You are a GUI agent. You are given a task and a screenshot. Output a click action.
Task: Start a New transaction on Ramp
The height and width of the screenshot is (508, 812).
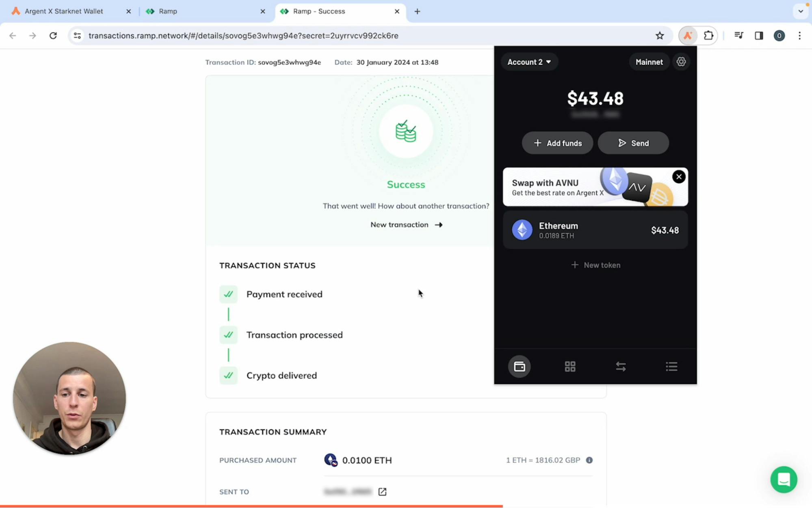click(x=406, y=225)
